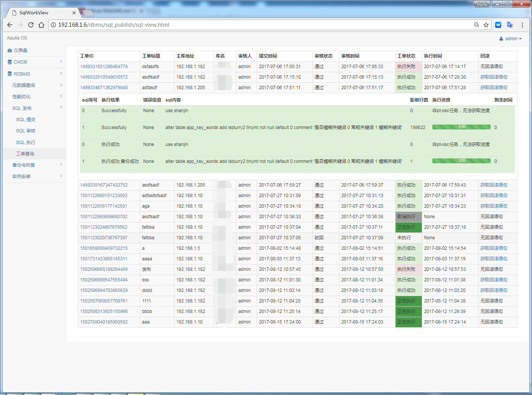The height and width of the screenshot is (395, 532).
Task: Open SQL 审核 in the sidebar
Action: tap(26, 131)
